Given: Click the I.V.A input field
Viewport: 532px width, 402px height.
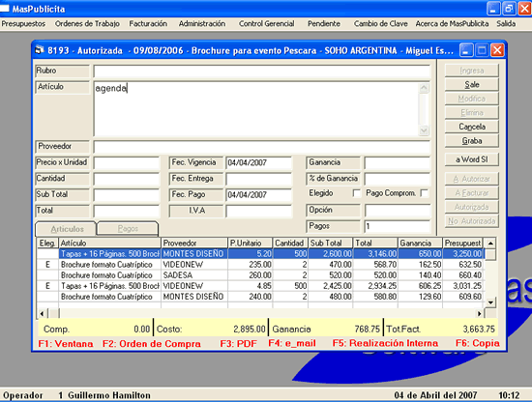Looking at the screenshot, I should 258,212.
